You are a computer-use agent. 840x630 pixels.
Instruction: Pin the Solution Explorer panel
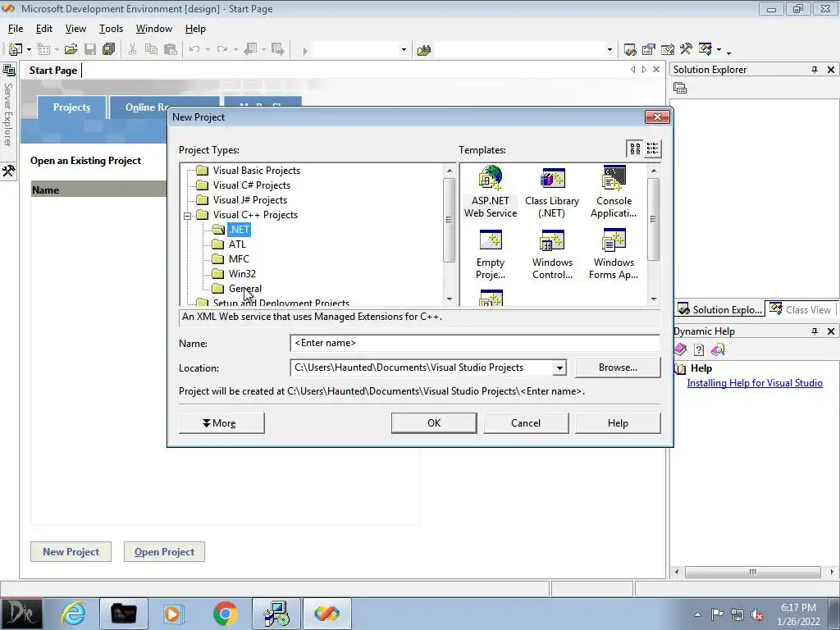coord(815,70)
